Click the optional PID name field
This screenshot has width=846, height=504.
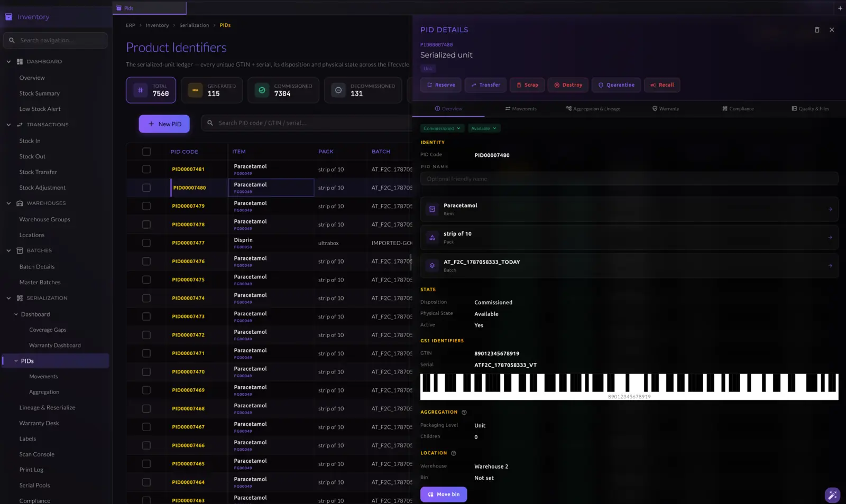point(629,179)
